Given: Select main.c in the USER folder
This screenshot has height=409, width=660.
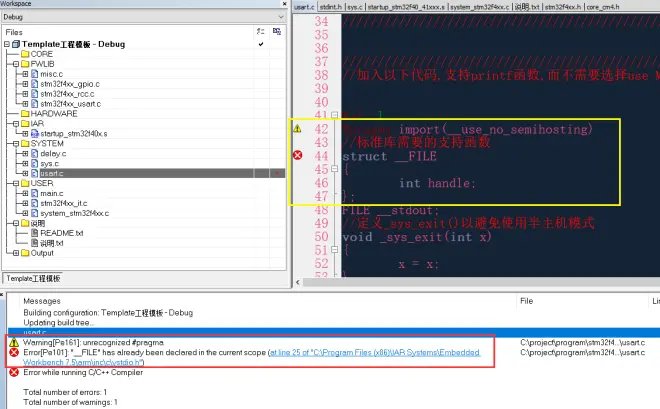Looking at the screenshot, I should 52,193.
